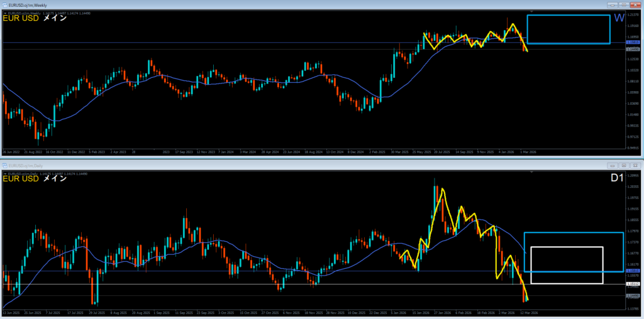Click the EUR USD label on Weekly chart
This screenshot has height=319, width=644.
coord(21,18)
